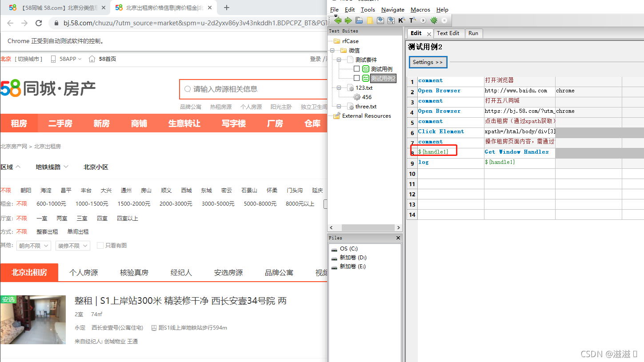Click the Open Test Suite icon in RIDE toolbar
644x362 pixels.
pyautogui.click(x=359, y=20)
